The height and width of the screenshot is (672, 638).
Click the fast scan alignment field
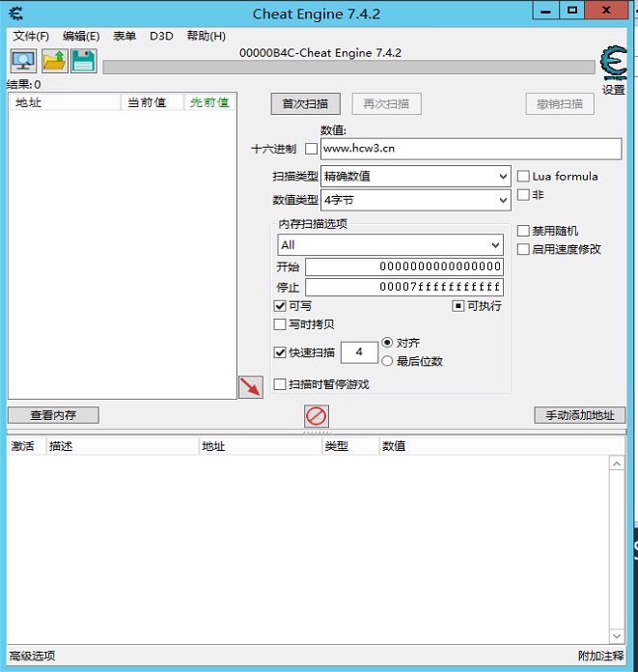[359, 352]
